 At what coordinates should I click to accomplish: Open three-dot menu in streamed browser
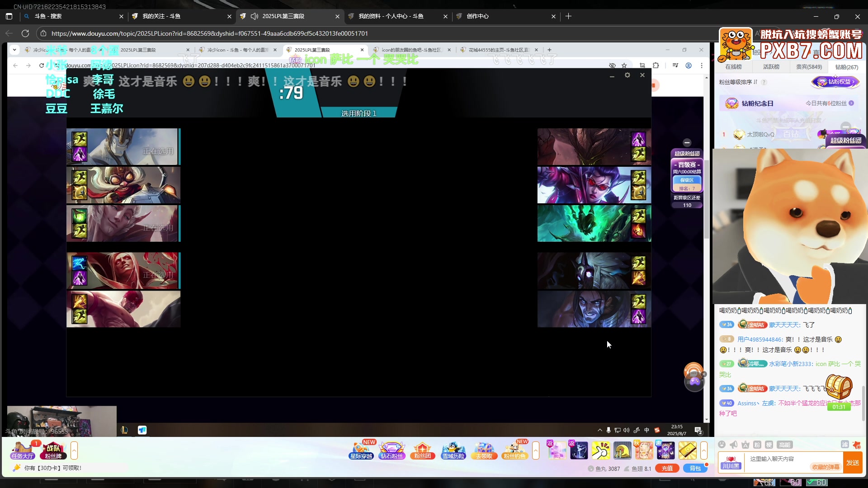702,66
